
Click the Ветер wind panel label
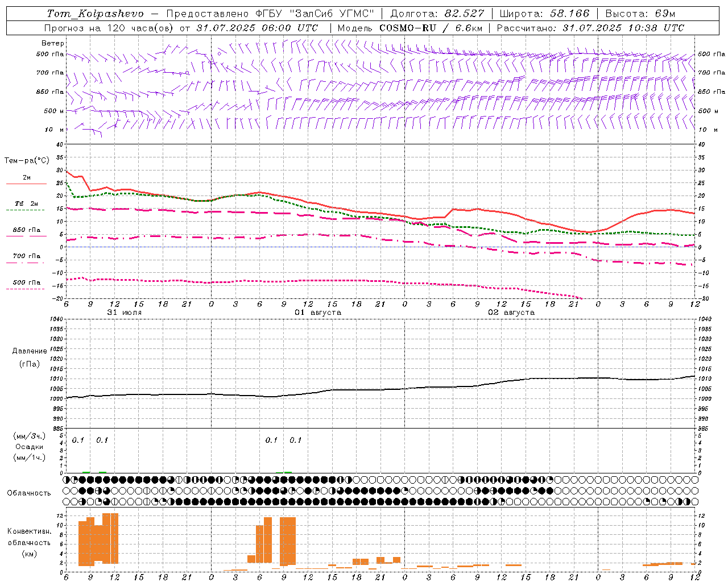[53, 43]
